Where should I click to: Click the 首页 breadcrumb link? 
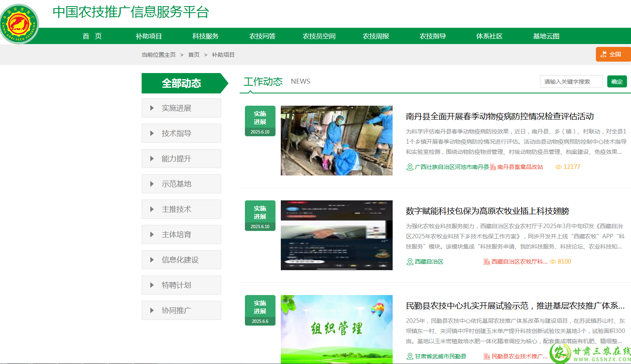[194, 55]
